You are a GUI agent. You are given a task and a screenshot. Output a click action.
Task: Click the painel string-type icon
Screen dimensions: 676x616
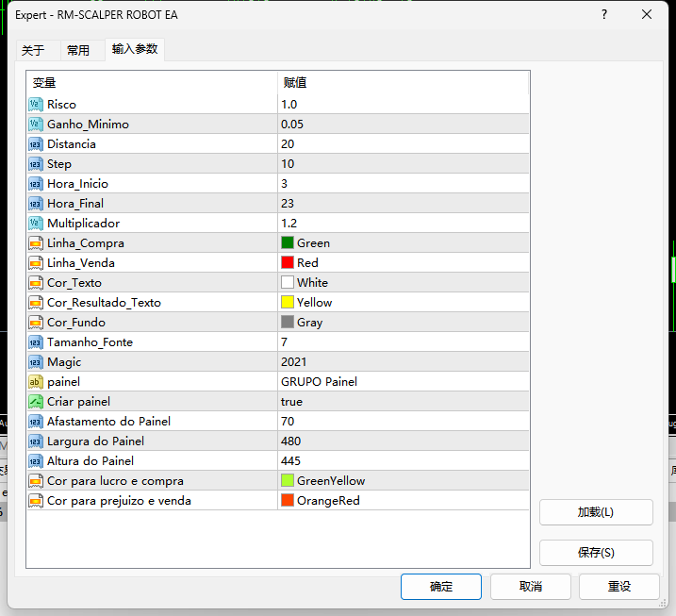[x=36, y=382]
